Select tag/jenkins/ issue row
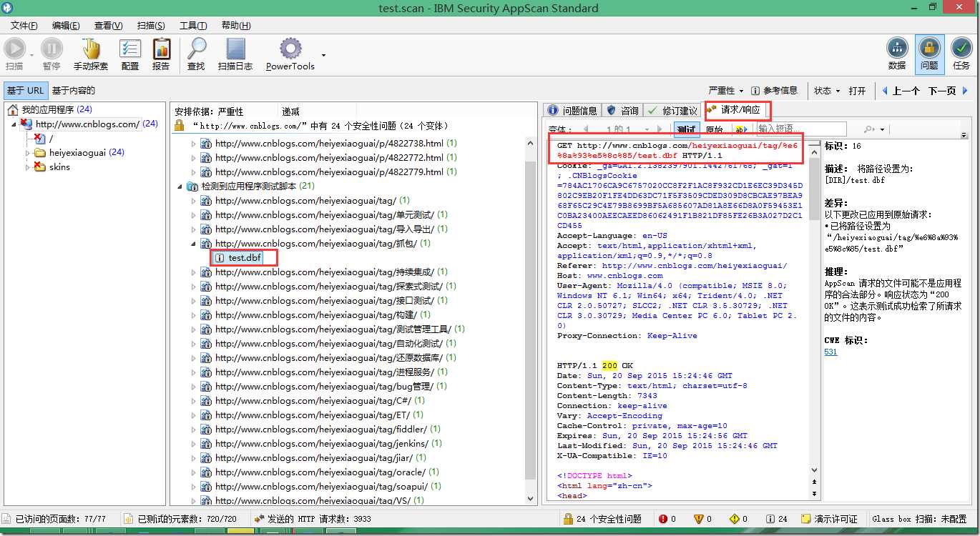This screenshot has height=536, width=980. click(x=321, y=443)
